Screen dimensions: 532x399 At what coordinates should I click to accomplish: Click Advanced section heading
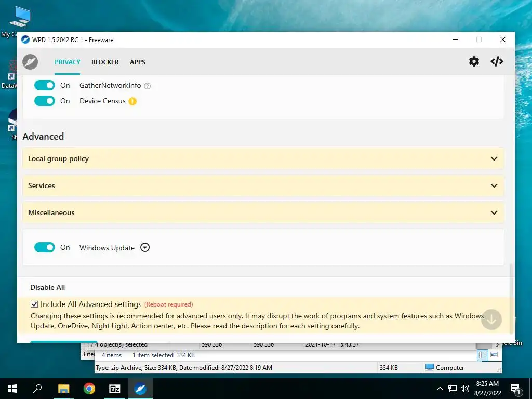tap(43, 137)
